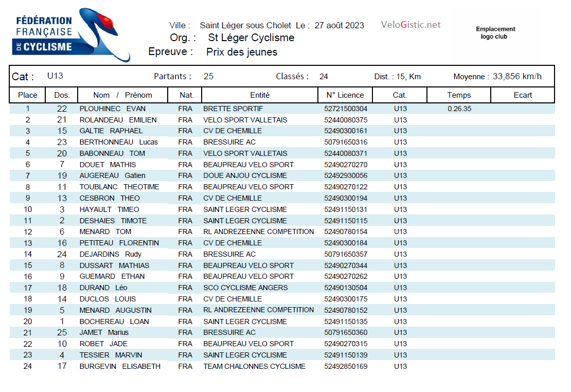The height and width of the screenshot is (392, 571).
Task: Click the 'Emplacement logo club' placeholder
Action: coord(495,33)
